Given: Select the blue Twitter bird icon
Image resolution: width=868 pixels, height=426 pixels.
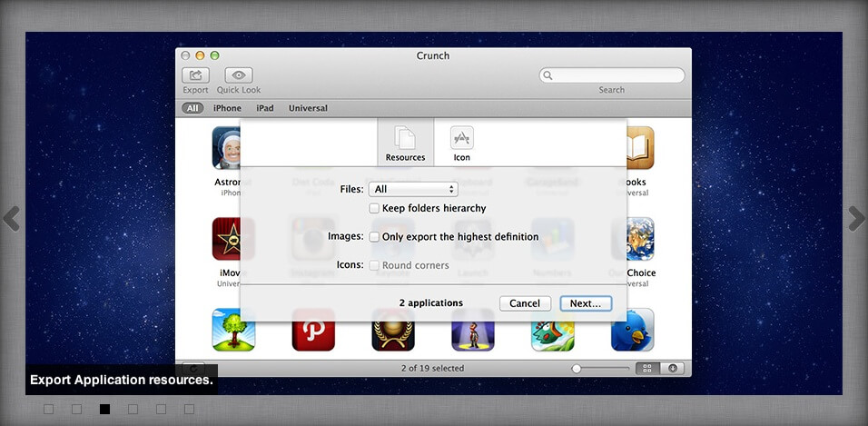Looking at the screenshot, I should pos(632,330).
